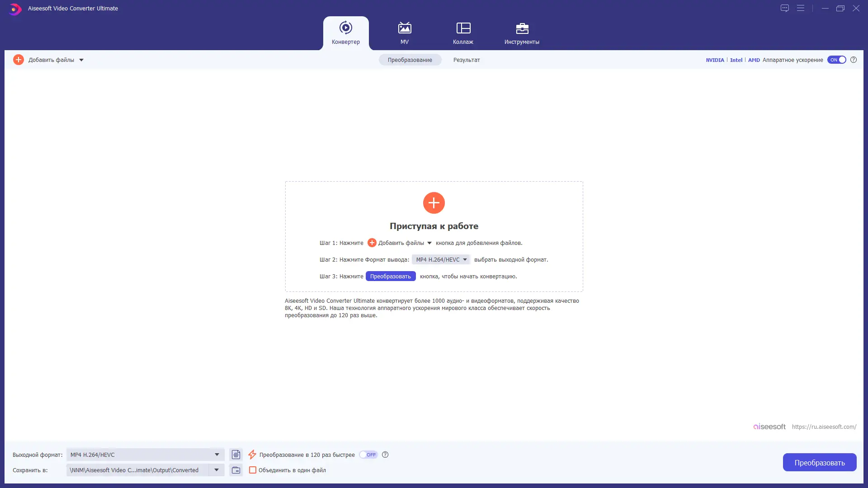Click the large orange plus add-files icon

click(x=434, y=203)
